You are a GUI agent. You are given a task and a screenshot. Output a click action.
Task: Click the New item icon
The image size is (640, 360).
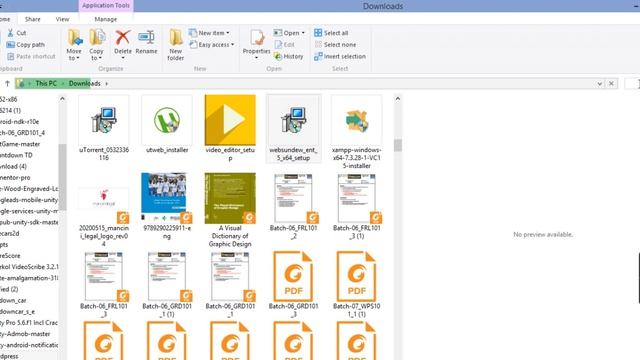point(193,33)
